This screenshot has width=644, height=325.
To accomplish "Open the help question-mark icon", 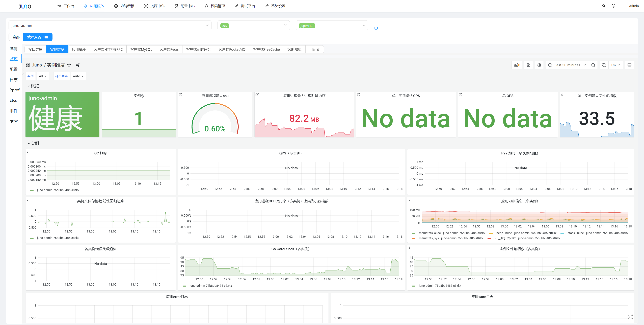I will [613, 6].
